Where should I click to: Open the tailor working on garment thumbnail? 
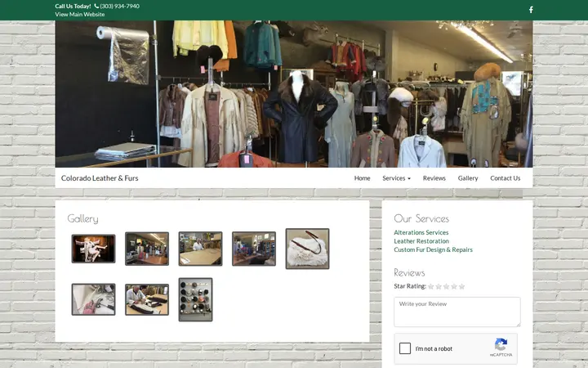point(147,299)
